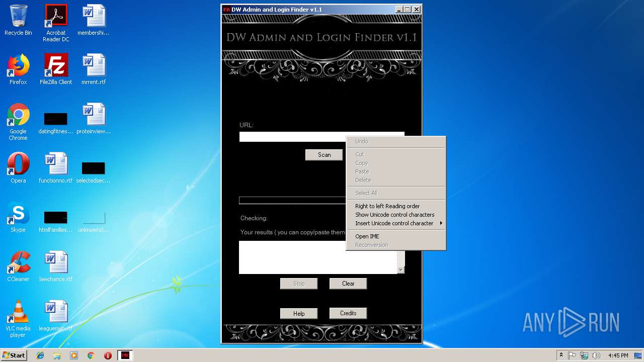Open leaguemsn.rtf document icon
644x362 pixels.
(56, 316)
